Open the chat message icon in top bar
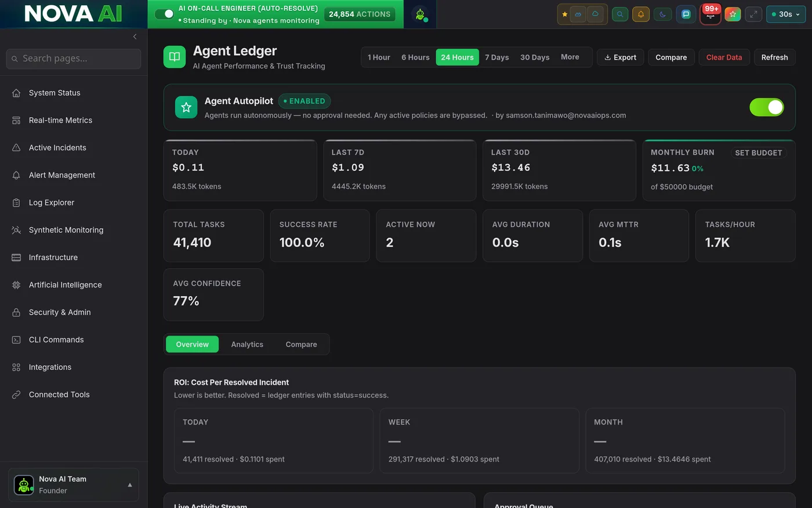This screenshot has height=508, width=812. tap(686, 15)
